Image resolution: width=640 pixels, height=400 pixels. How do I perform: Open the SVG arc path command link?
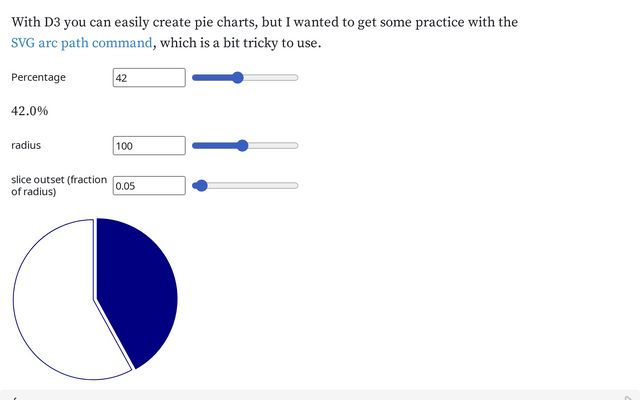coord(82,43)
